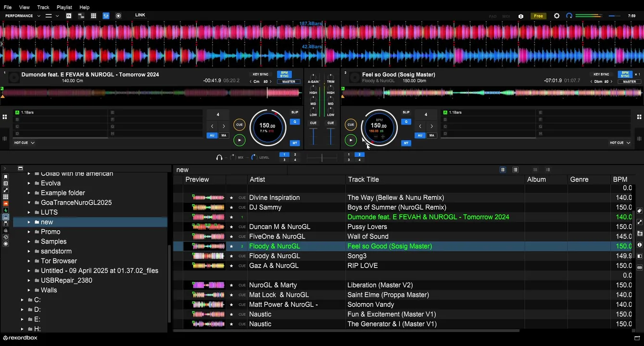644x346 pixels.
Task: Toggle the sampler sequencer panel icon
Action: [x=81, y=16]
